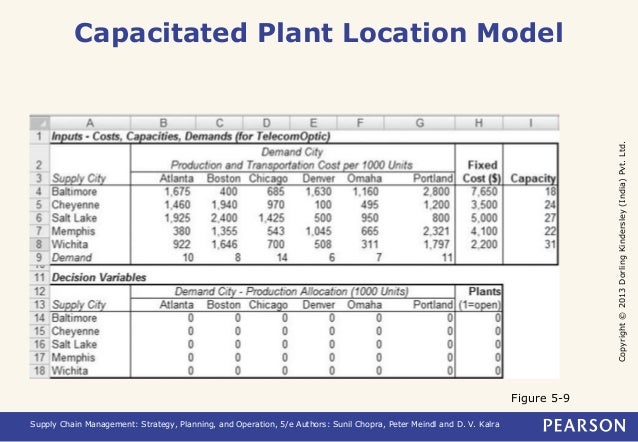Click the 'Decision Variables' heading cell
The width and height of the screenshot is (638, 442).
tap(98, 278)
